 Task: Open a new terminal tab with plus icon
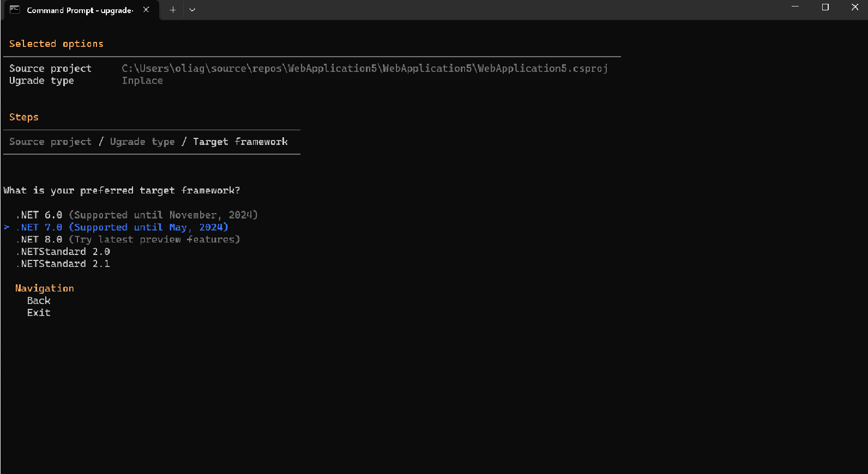pos(172,10)
